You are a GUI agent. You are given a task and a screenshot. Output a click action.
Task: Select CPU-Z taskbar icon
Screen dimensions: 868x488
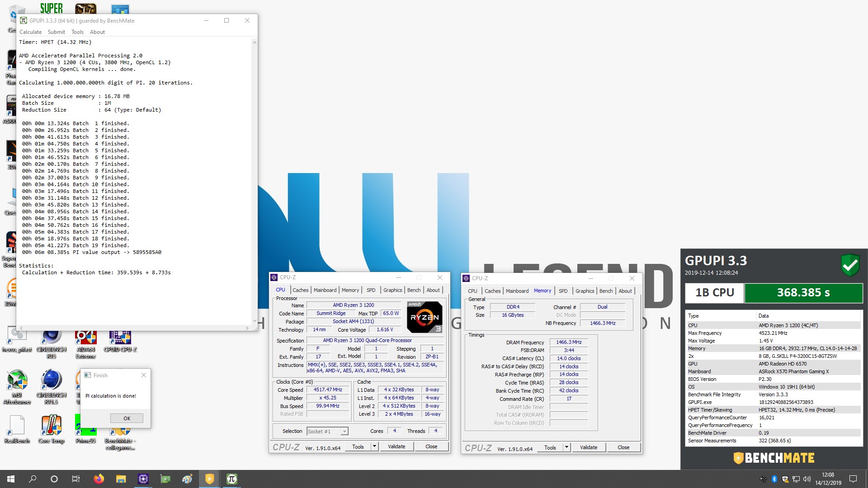coord(143,479)
